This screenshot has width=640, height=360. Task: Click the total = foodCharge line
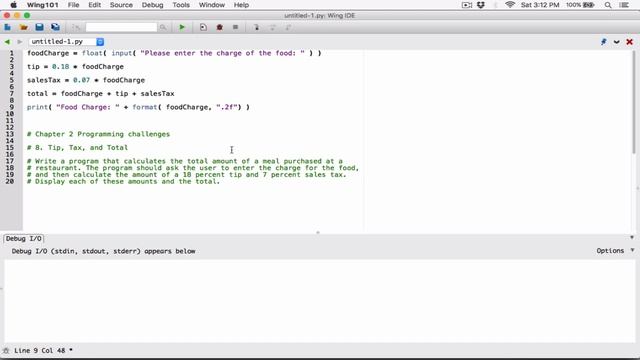pos(101,93)
